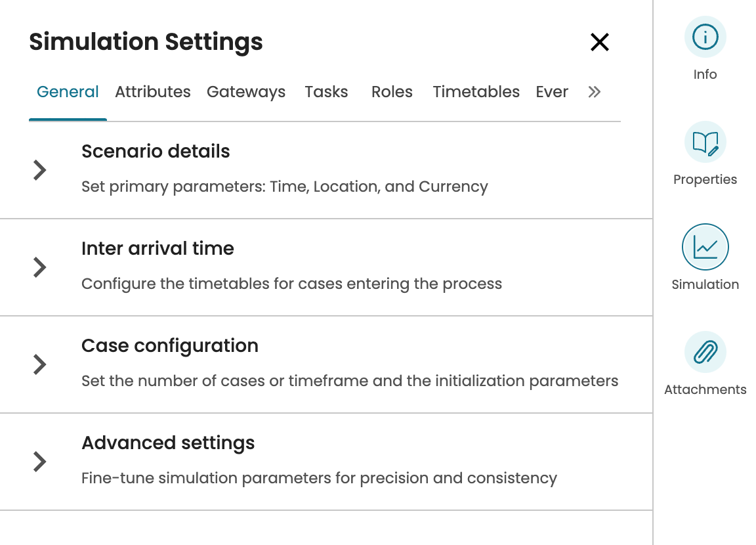Image resolution: width=756 pixels, height=545 pixels.
Task: Go to the Roles tab
Action: click(392, 92)
